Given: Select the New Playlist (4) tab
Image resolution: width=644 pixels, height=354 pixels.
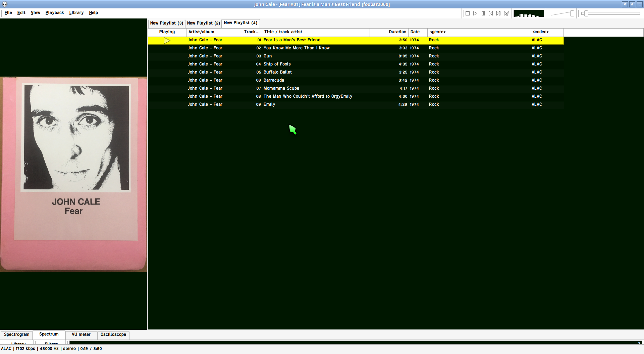Looking at the screenshot, I should click(240, 23).
